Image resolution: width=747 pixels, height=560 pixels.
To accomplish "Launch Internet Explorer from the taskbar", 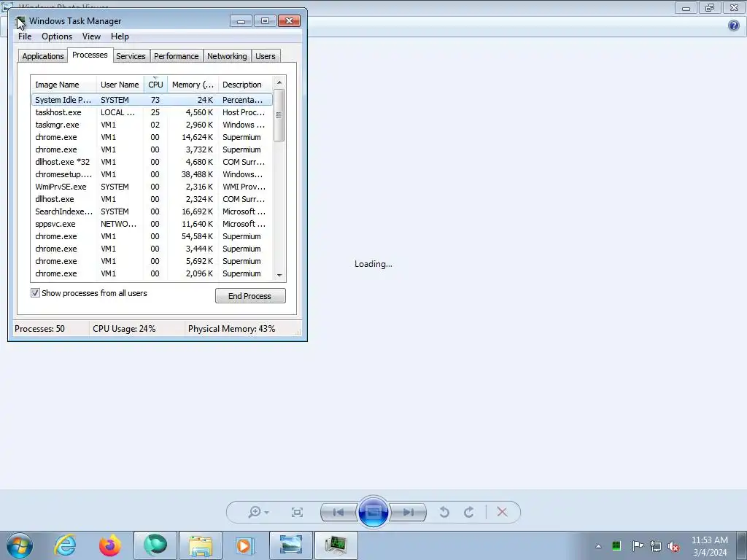I will tap(65, 545).
